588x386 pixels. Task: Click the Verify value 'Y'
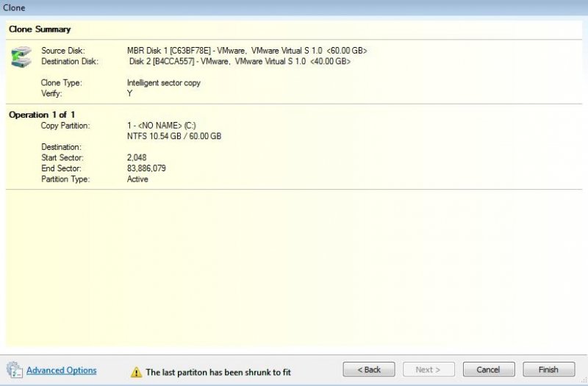130,93
